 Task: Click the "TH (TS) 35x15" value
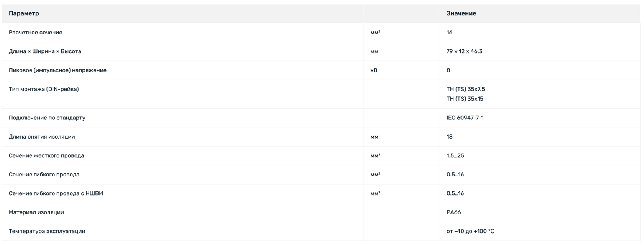[465, 99]
